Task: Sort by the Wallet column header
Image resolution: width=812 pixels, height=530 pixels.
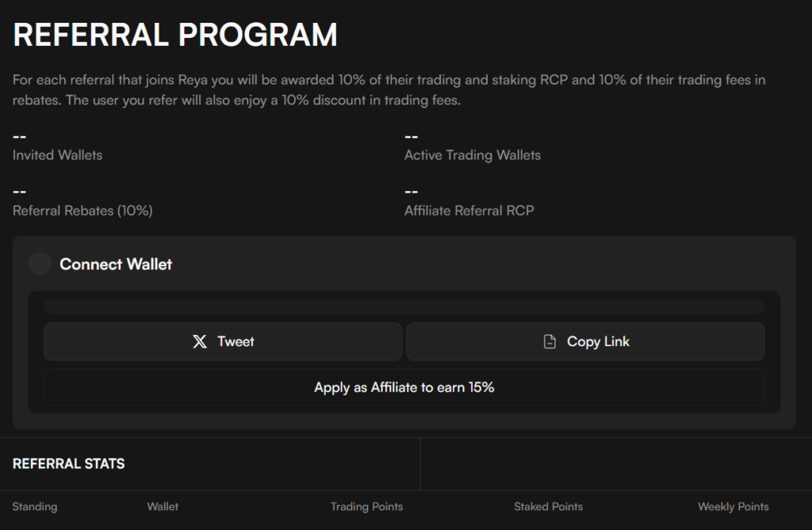Action: [x=163, y=506]
